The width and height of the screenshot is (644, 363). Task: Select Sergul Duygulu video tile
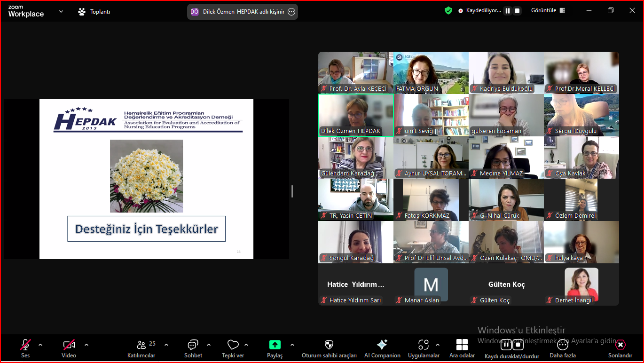pos(581,115)
